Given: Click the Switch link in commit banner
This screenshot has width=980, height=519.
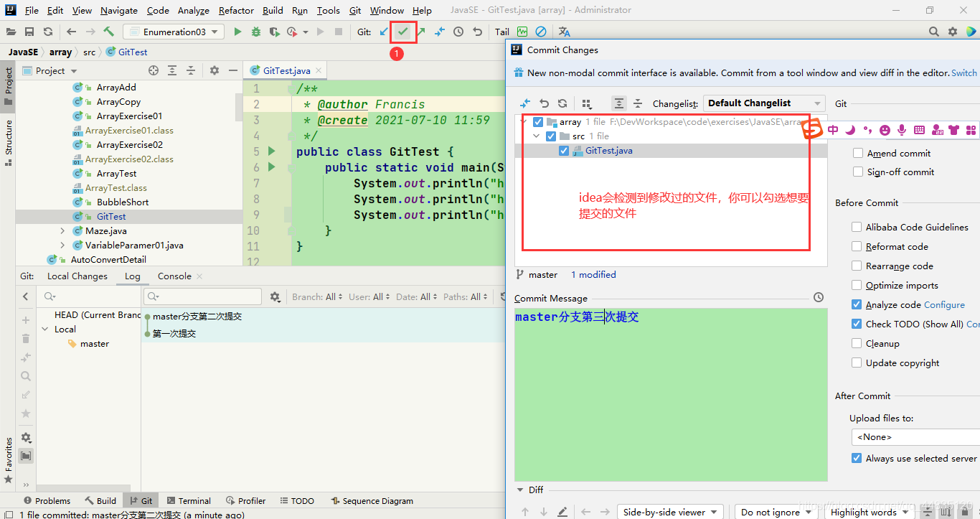Looking at the screenshot, I should point(964,73).
